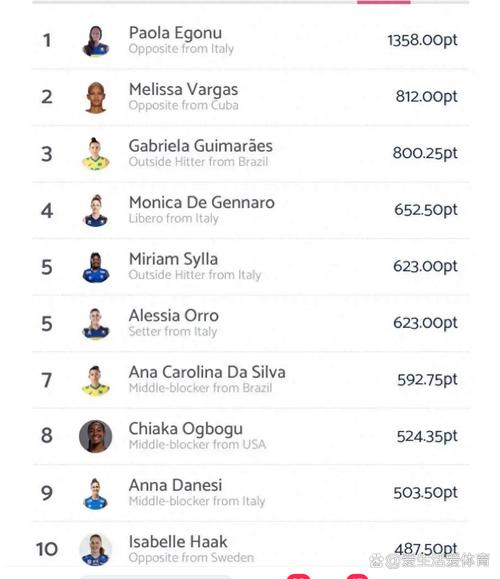The height and width of the screenshot is (579, 500).
Task: Select the Monica De Gennaro name
Action: [202, 202]
